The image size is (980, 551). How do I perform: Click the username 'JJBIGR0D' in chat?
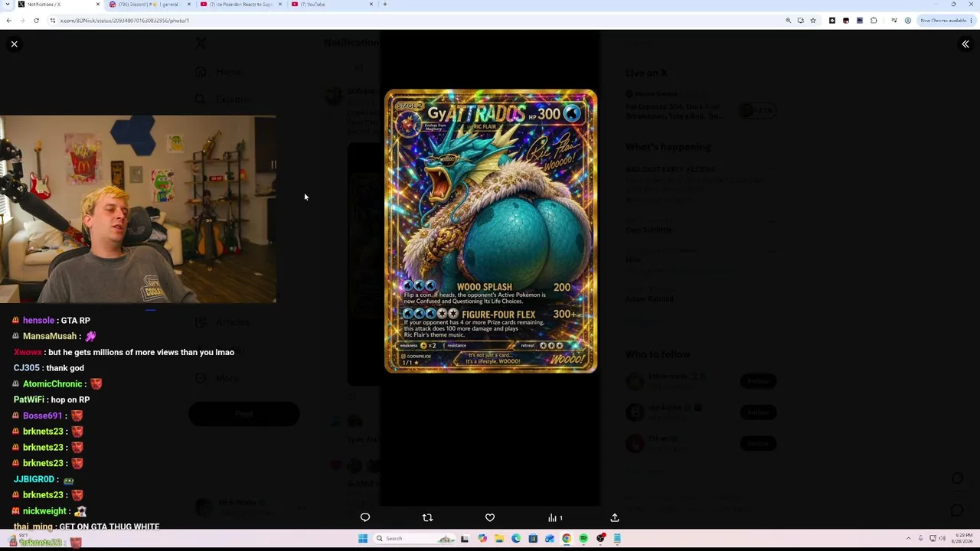[x=34, y=480]
